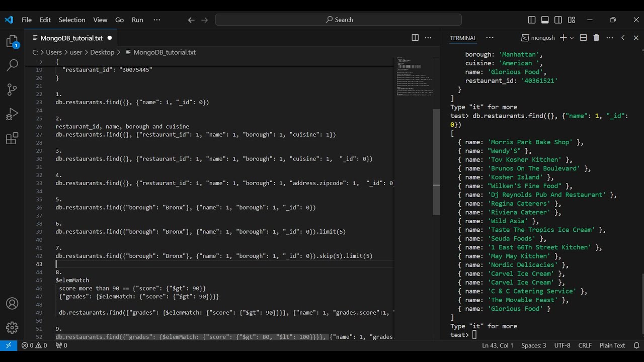The height and width of the screenshot is (362, 644).
Task: Create a new terminal with plus icon
Action: point(563,38)
